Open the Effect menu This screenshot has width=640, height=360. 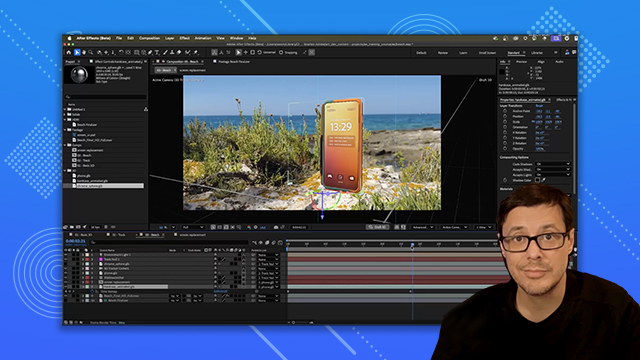184,38
